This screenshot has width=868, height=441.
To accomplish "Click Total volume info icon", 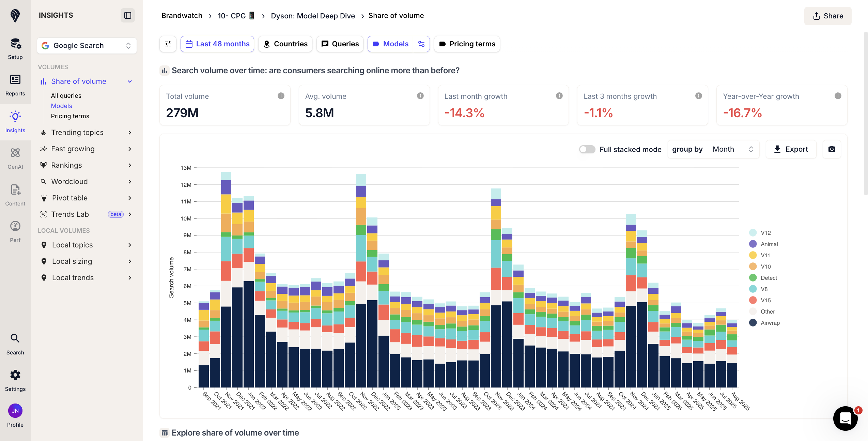I will tap(281, 96).
